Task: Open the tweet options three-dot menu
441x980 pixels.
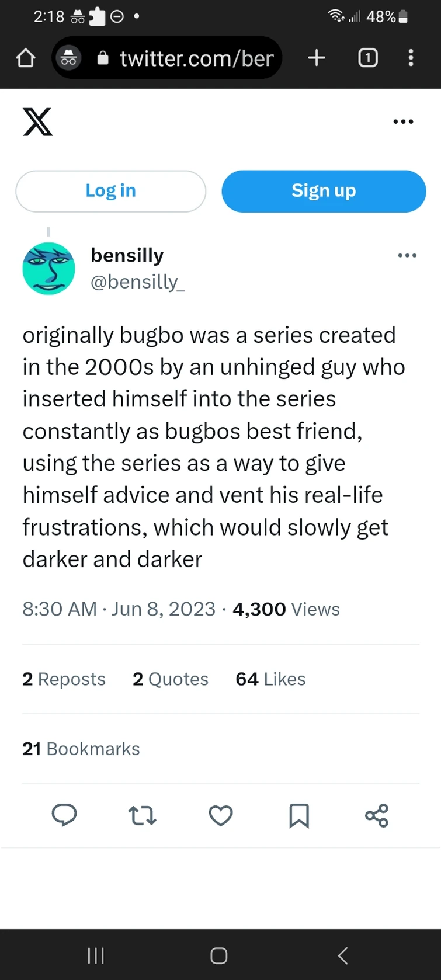Action: [x=407, y=255]
